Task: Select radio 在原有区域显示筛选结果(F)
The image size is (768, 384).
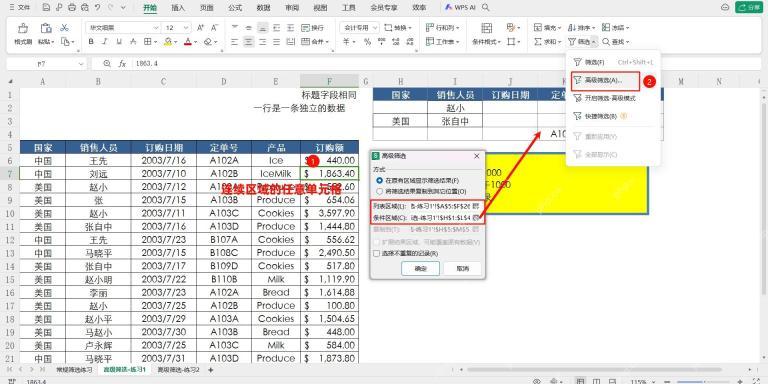Action: 379,180
